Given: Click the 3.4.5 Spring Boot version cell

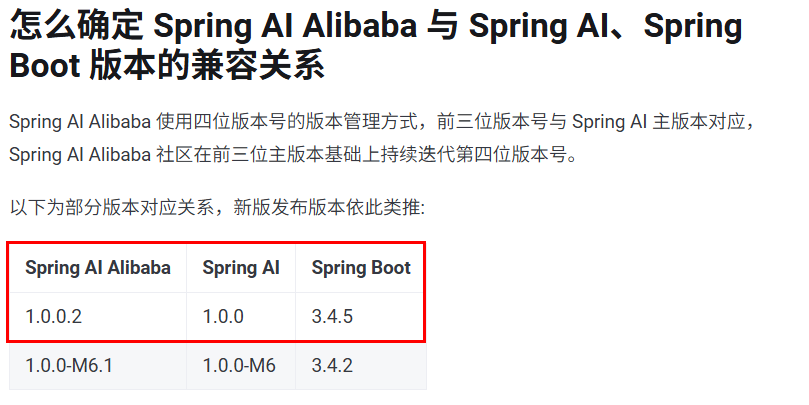Looking at the screenshot, I should 332,317.
